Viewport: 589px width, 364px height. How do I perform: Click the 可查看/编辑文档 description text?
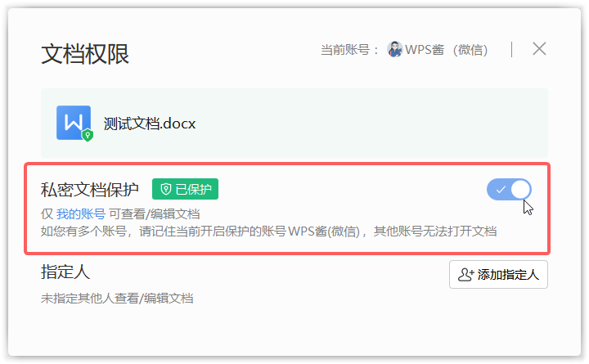click(155, 214)
